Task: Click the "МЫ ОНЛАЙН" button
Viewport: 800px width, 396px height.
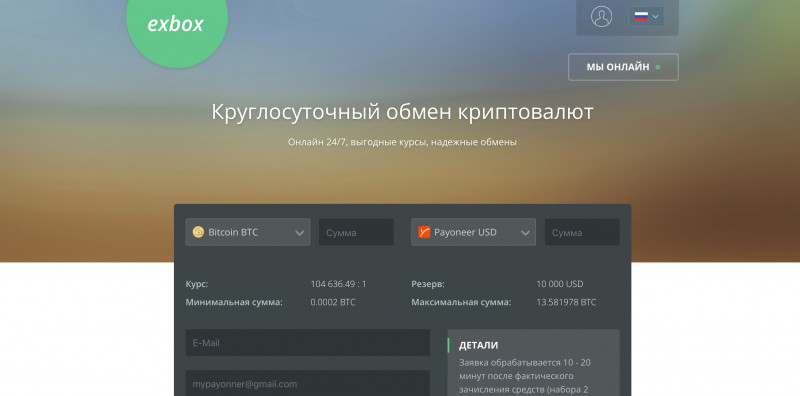Action: 623,67
